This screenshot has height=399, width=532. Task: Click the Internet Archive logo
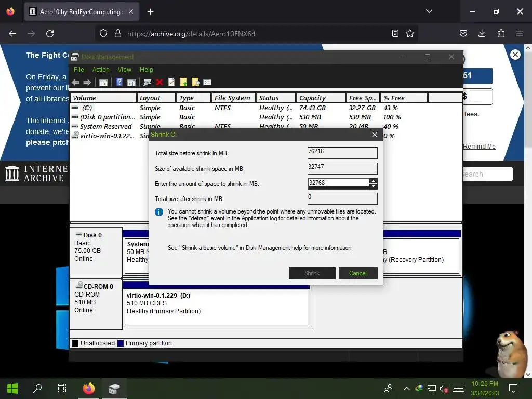pos(36,174)
